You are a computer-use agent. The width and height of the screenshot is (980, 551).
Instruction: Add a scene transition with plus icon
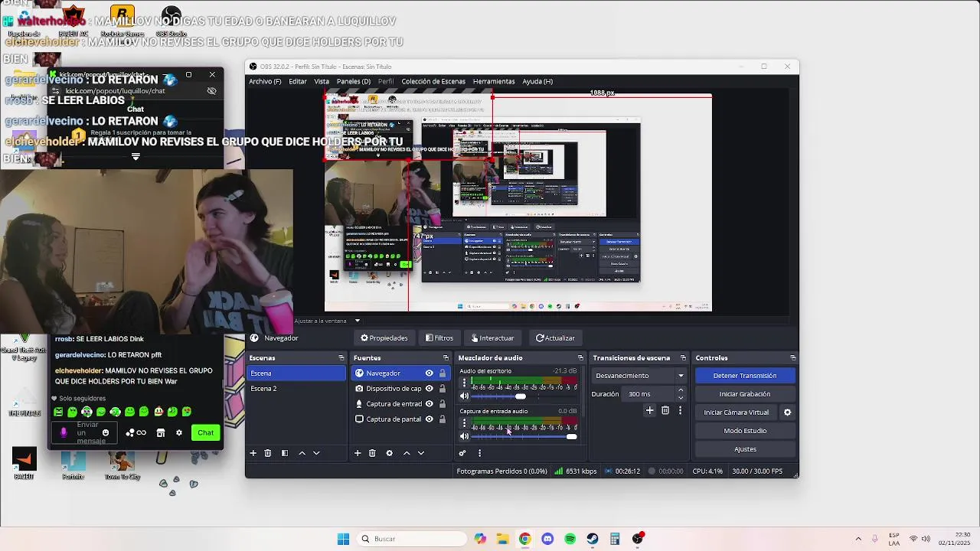pyautogui.click(x=649, y=411)
